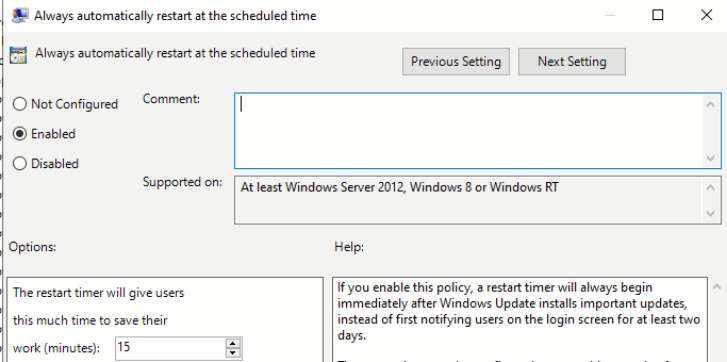Click inside the Comment text box
Viewport: 727px width, 362px height.
click(x=469, y=130)
